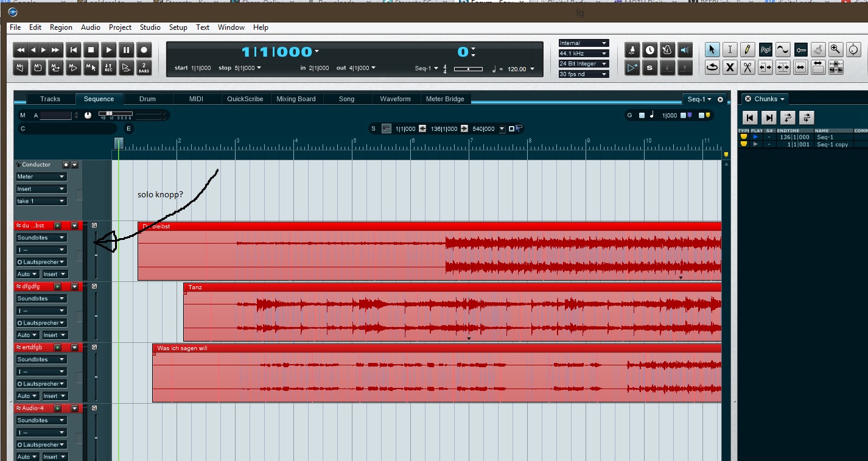Click the stop time 5|1|000 value
The width and height of the screenshot is (868, 461).
tap(245, 68)
